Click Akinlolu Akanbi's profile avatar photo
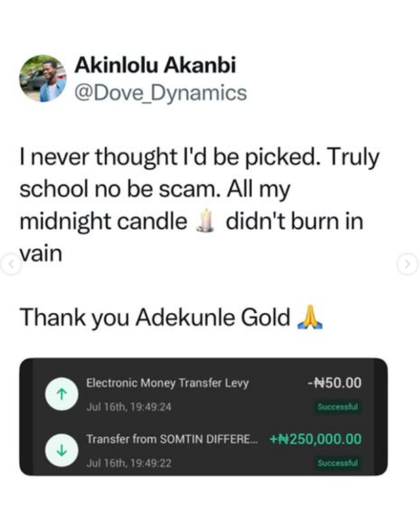Image resolution: width=420 pixels, height=521 pixels. click(x=43, y=78)
